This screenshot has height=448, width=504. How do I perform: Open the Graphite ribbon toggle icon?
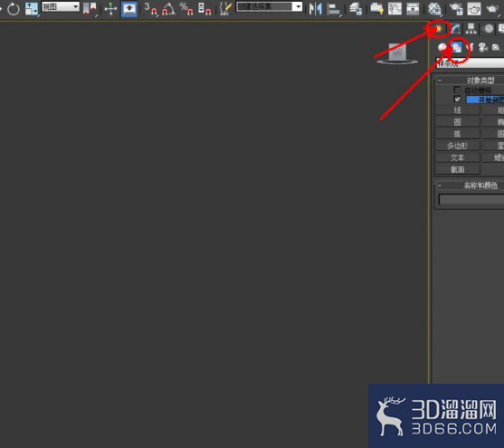click(376, 9)
